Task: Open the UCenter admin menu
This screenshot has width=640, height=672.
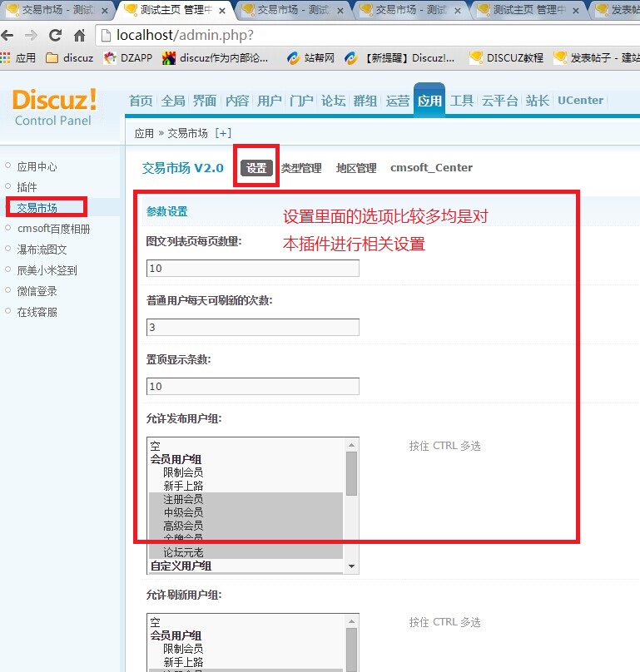Action: (x=580, y=101)
